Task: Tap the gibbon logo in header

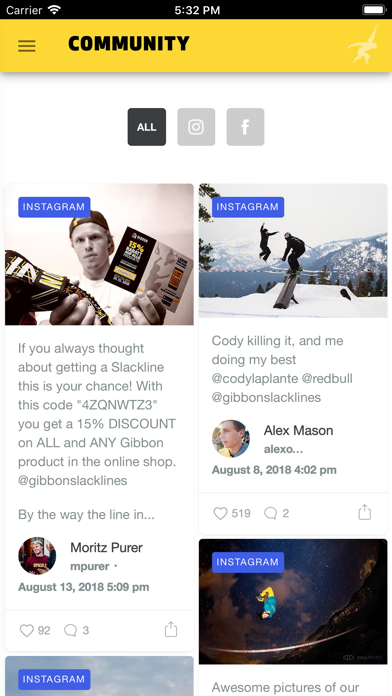Action: tap(364, 45)
